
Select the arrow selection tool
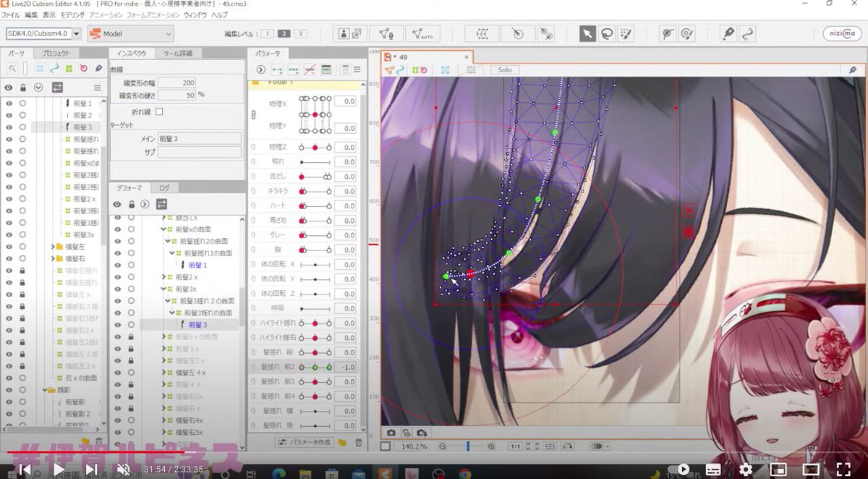[587, 33]
